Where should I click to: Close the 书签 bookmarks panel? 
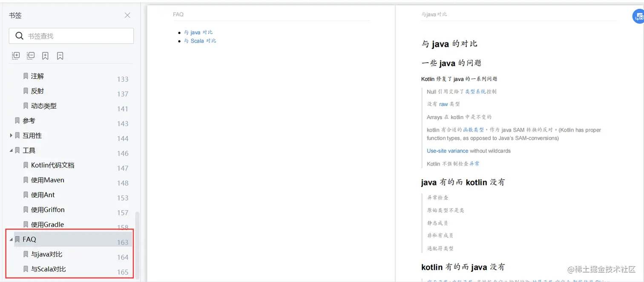coord(127,15)
